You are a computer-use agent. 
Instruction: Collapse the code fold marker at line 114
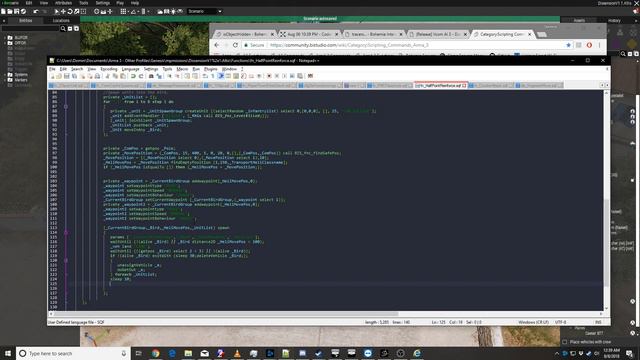(66, 232)
